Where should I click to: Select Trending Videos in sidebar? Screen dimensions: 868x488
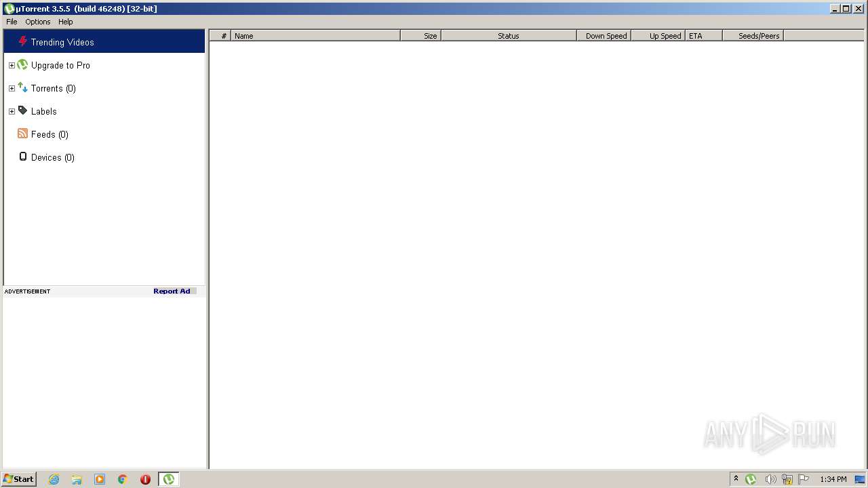tap(104, 41)
